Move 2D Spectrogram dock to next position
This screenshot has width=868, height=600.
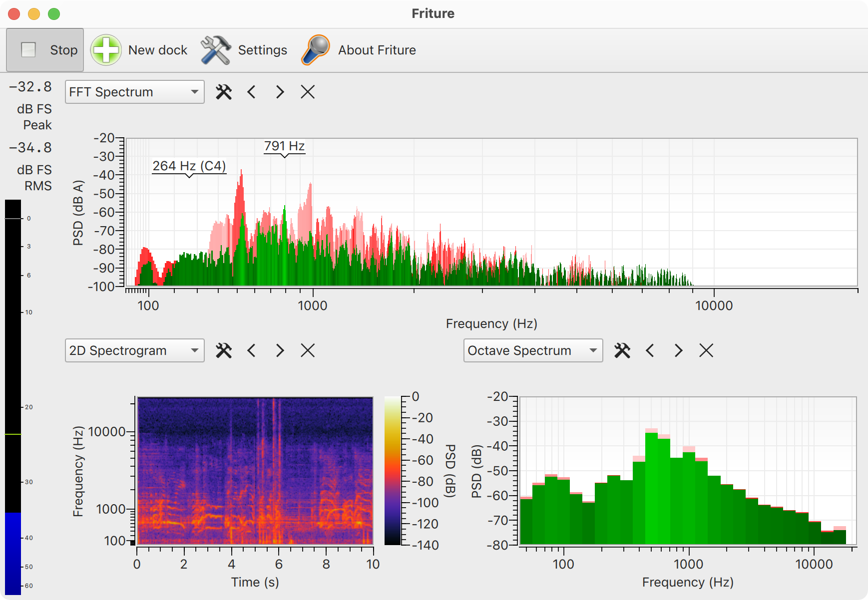[280, 350]
